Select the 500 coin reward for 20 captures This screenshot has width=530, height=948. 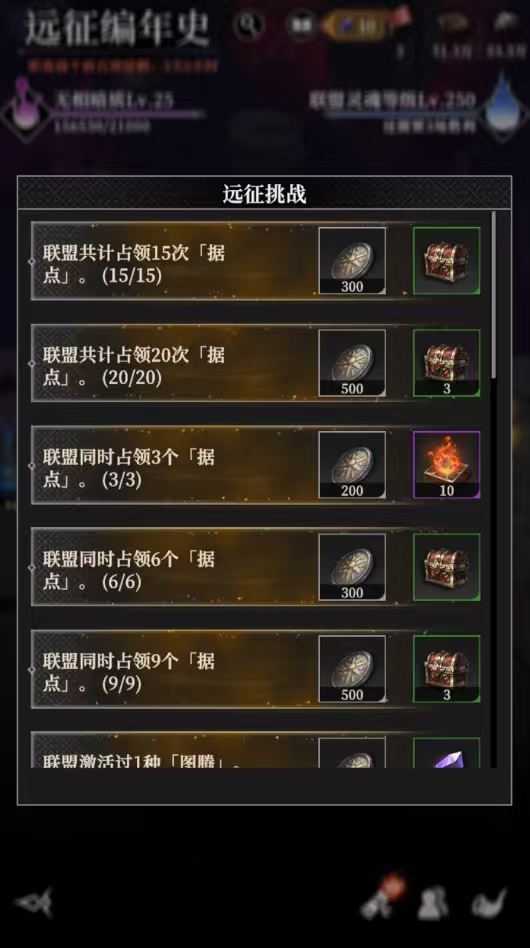pyautogui.click(x=352, y=363)
